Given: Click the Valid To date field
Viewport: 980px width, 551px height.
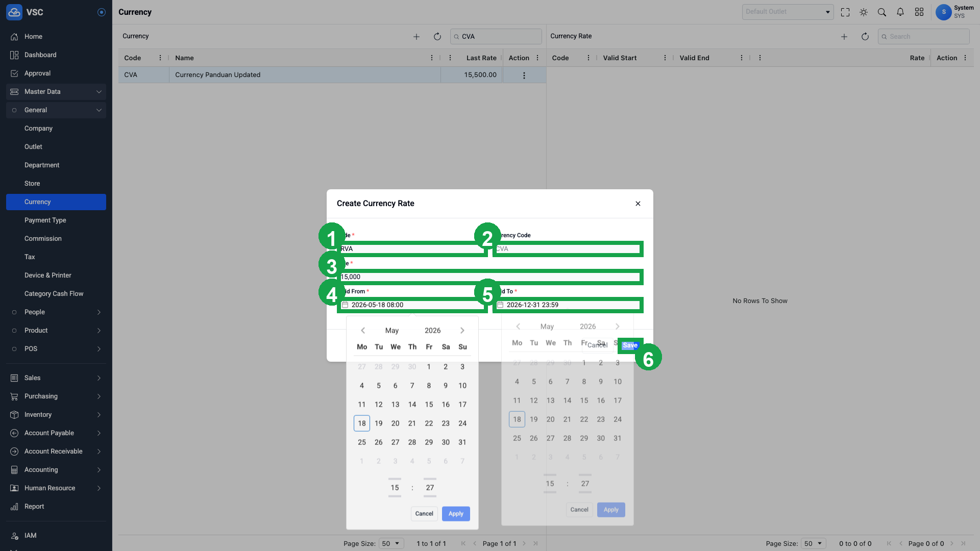Looking at the screenshot, I should pyautogui.click(x=568, y=305).
